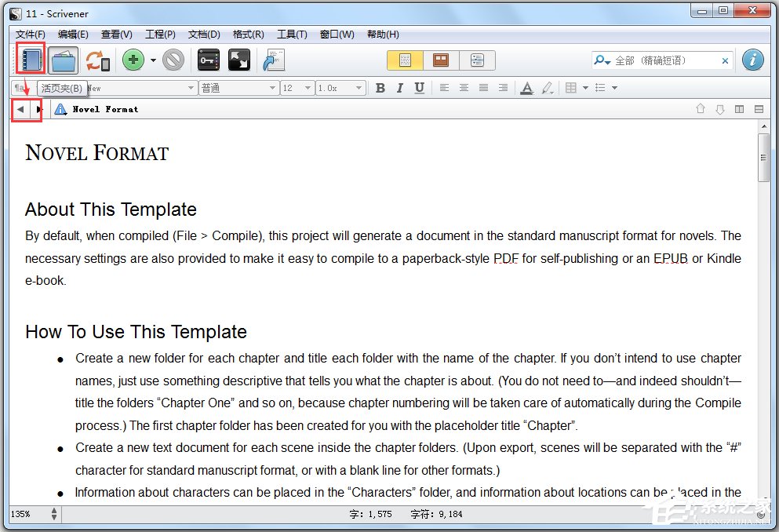779x532 pixels.
Task: Open the font style dropdown 普通
Action: click(238, 88)
